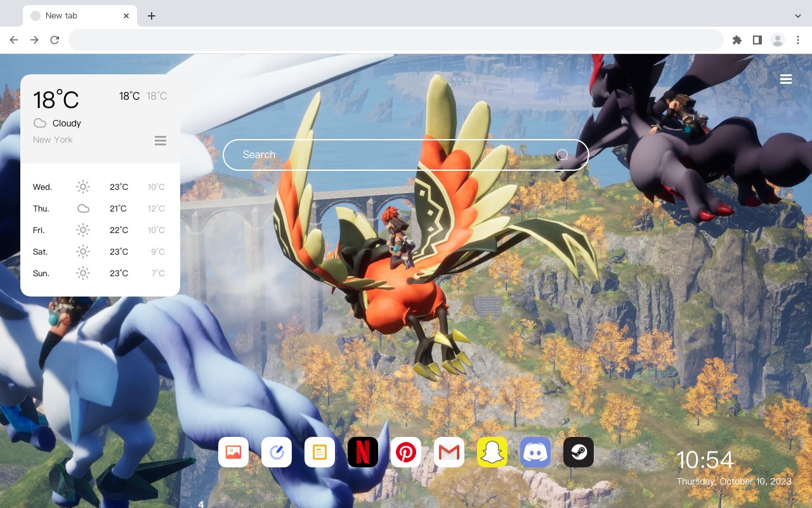Go back to previous page
The image size is (812, 508).
tap(14, 40)
